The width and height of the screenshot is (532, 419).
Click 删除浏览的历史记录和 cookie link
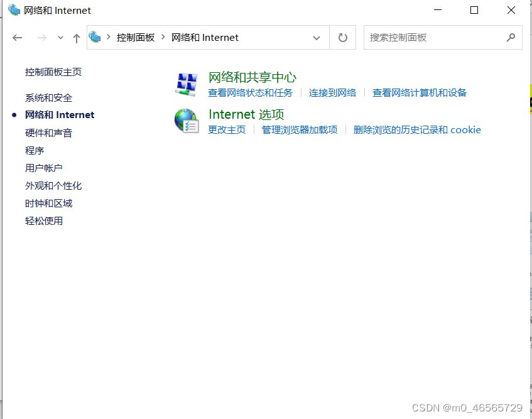pos(417,129)
